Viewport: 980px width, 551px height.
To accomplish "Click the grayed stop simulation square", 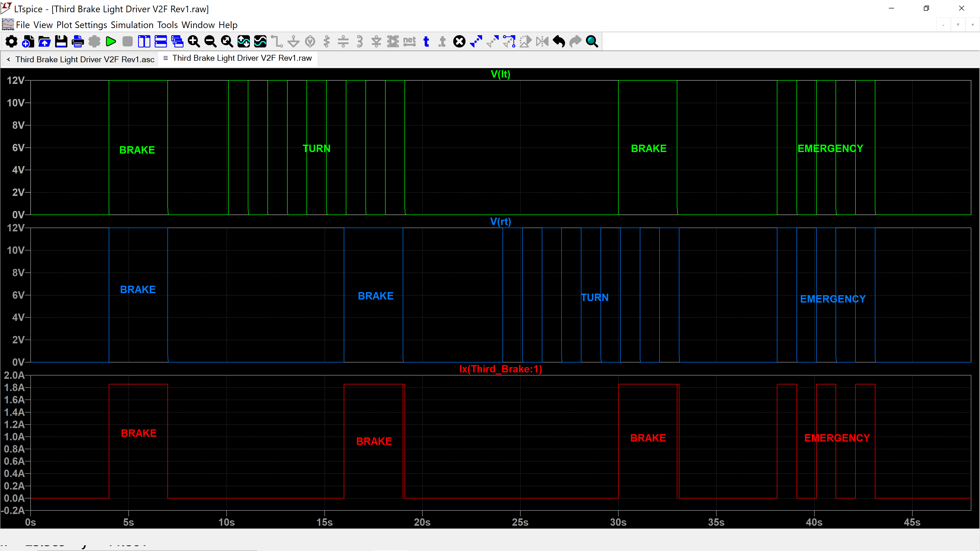I will (x=127, y=41).
